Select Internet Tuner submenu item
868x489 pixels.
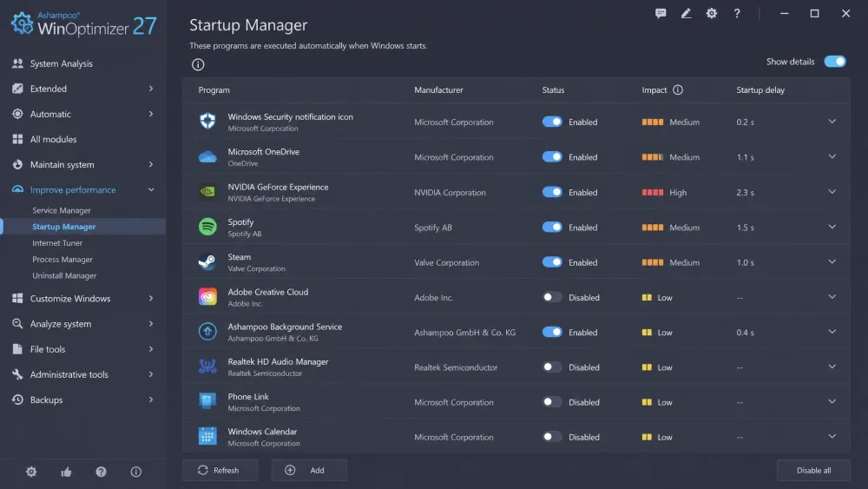pyautogui.click(x=57, y=242)
